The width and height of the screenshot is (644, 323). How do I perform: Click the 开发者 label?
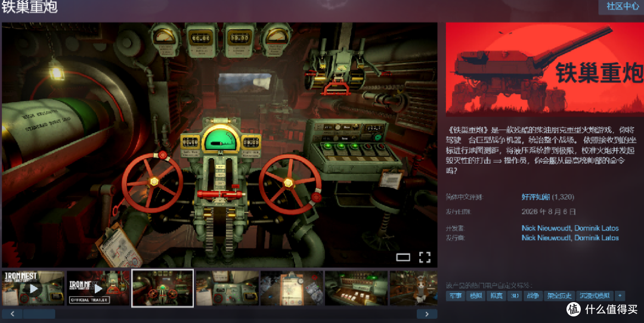point(455,228)
